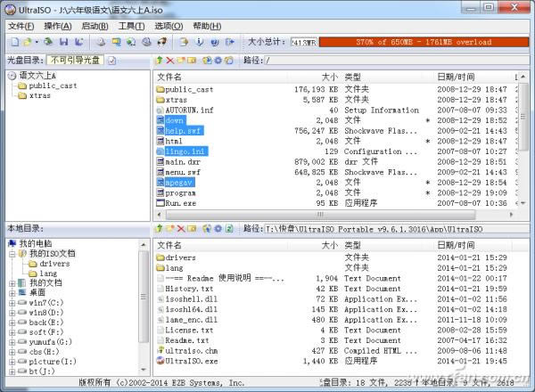
Task: Click the local tree vertical scrollbar thumb
Action: [x=144, y=297]
